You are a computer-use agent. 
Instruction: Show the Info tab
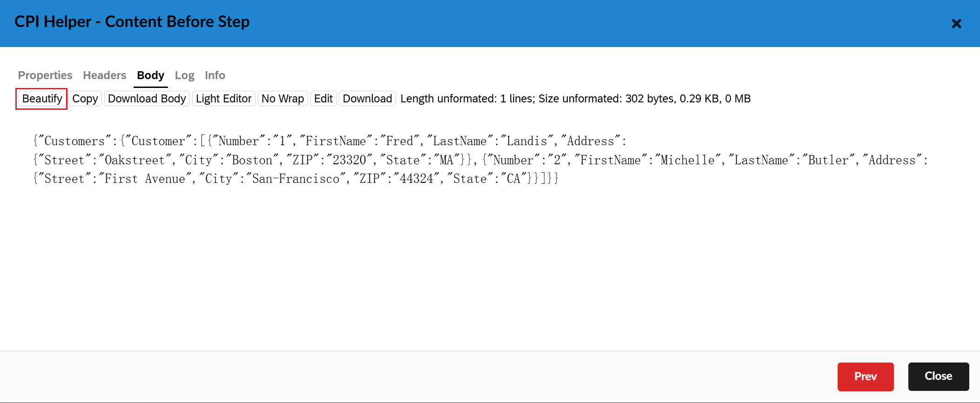tap(215, 75)
